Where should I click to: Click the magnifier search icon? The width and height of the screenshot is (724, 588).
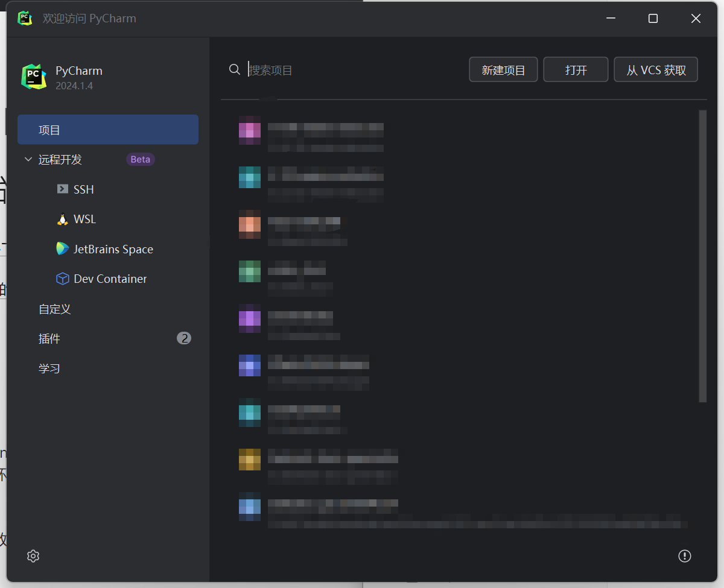click(x=235, y=70)
